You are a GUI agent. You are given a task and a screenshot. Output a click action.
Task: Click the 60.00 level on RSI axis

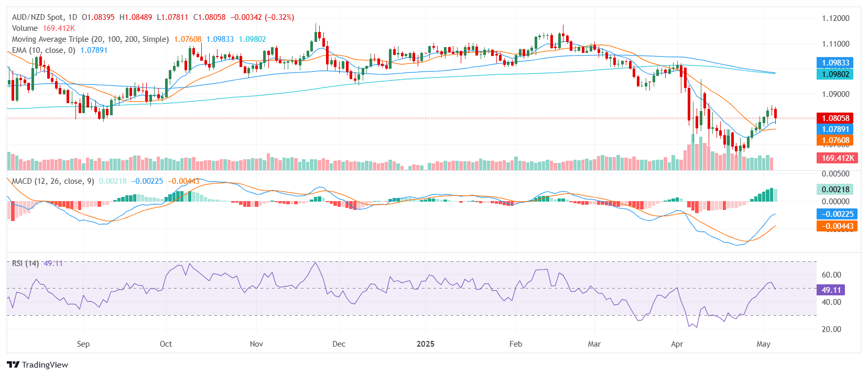coord(831,275)
